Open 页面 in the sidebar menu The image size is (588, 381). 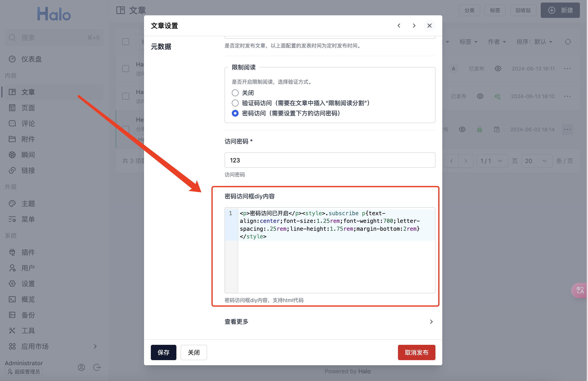coord(54,108)
